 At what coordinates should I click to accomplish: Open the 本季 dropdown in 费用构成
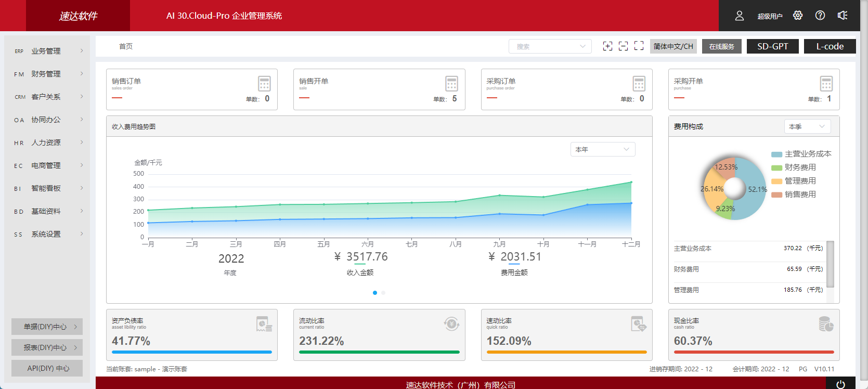pyautogui.click(x=807, y=126)
